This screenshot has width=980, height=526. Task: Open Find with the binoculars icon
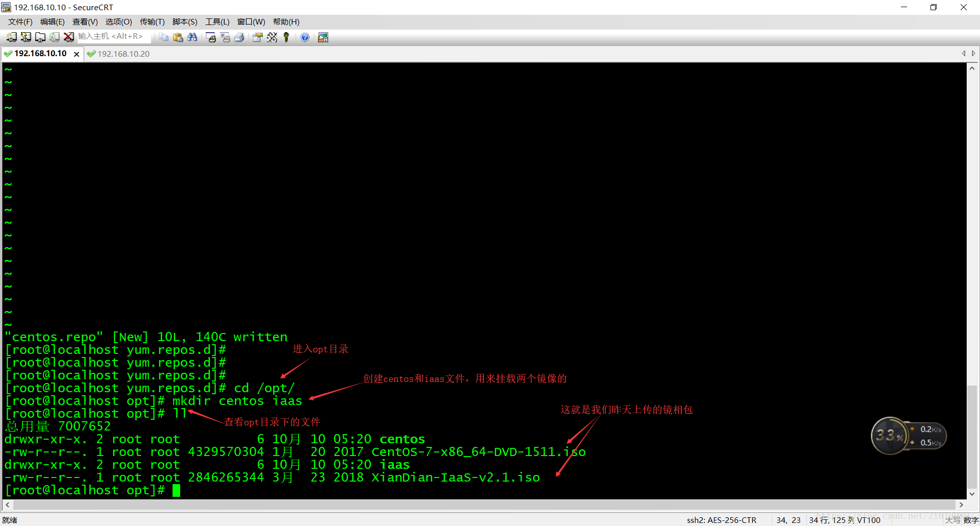[x=192, y=37]
